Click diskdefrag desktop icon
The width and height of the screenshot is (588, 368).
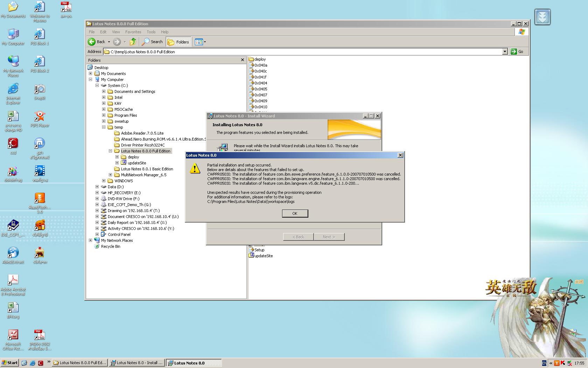click(x=13, y=174)
